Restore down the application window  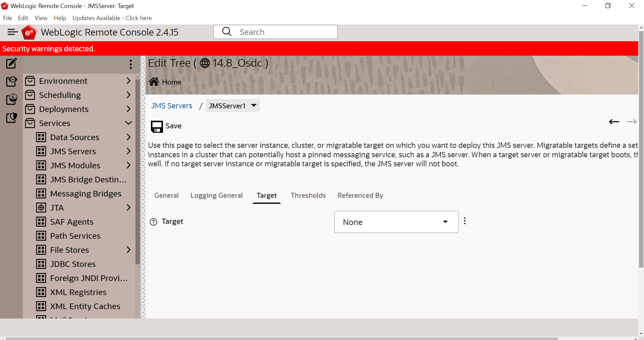[608, 6]
